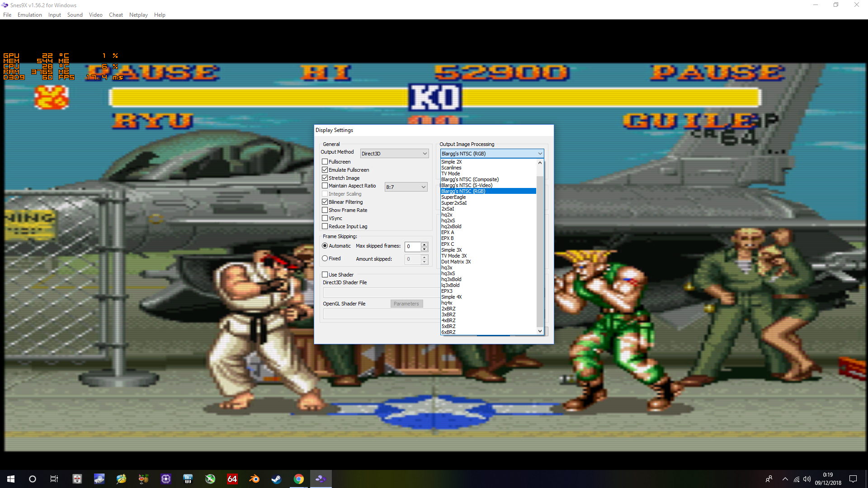Open the Windows notification center
868x488 pixels.
tap(853, 479)
